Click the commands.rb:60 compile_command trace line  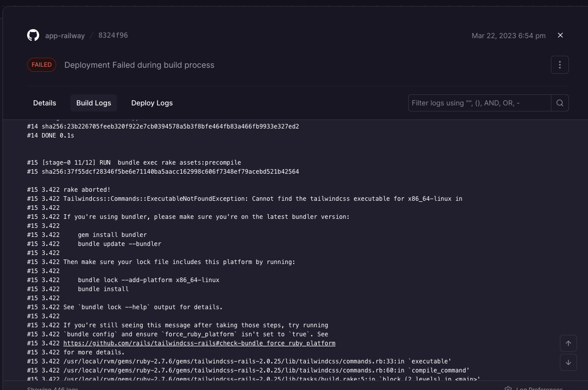248,370
